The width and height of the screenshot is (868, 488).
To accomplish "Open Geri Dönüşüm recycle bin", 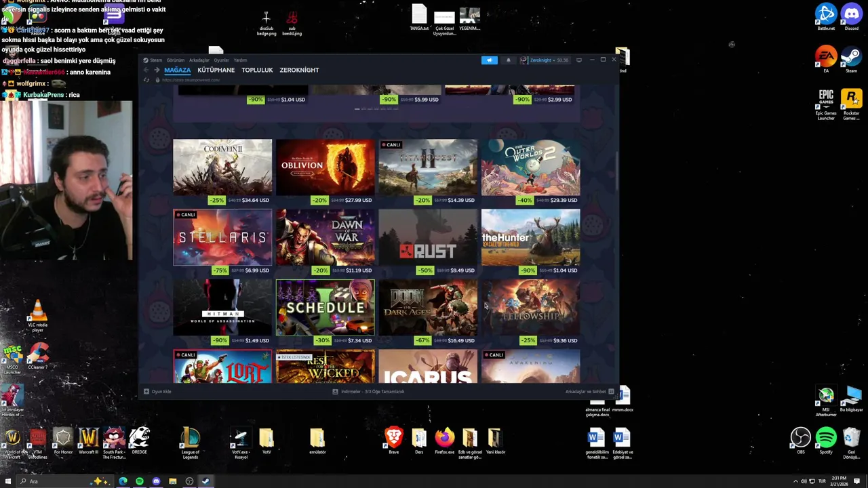I will (x=851, y=444).
